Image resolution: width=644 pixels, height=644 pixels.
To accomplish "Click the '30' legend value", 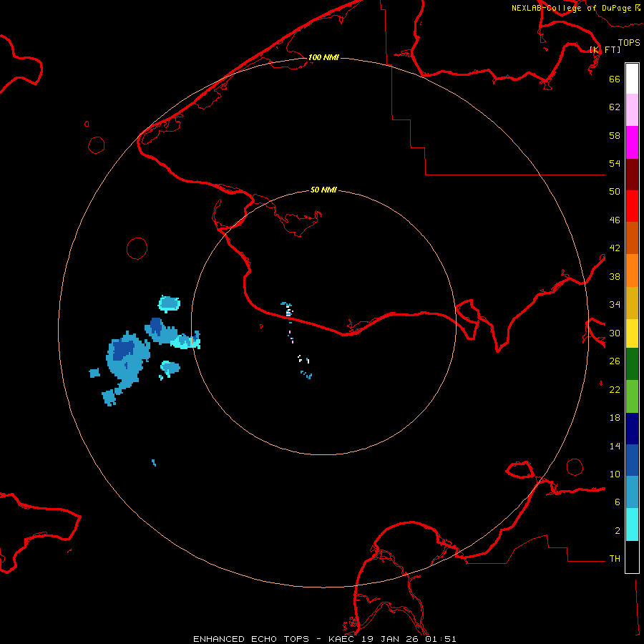I will pyautogui.click(x=615, y=333).
